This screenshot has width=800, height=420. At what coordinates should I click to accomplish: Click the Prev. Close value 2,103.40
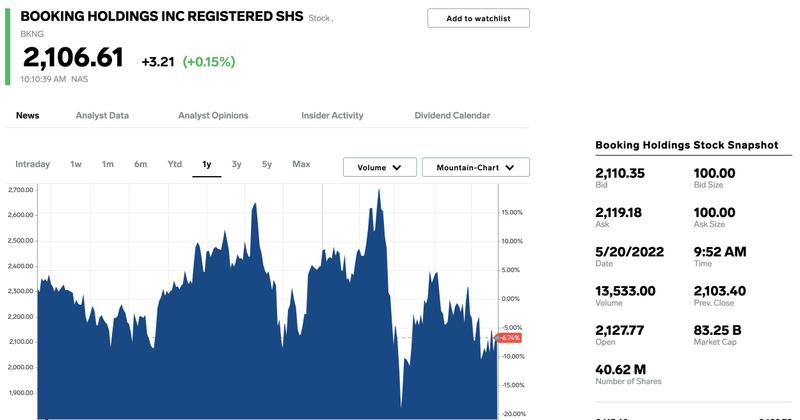(x=719, y=291)
